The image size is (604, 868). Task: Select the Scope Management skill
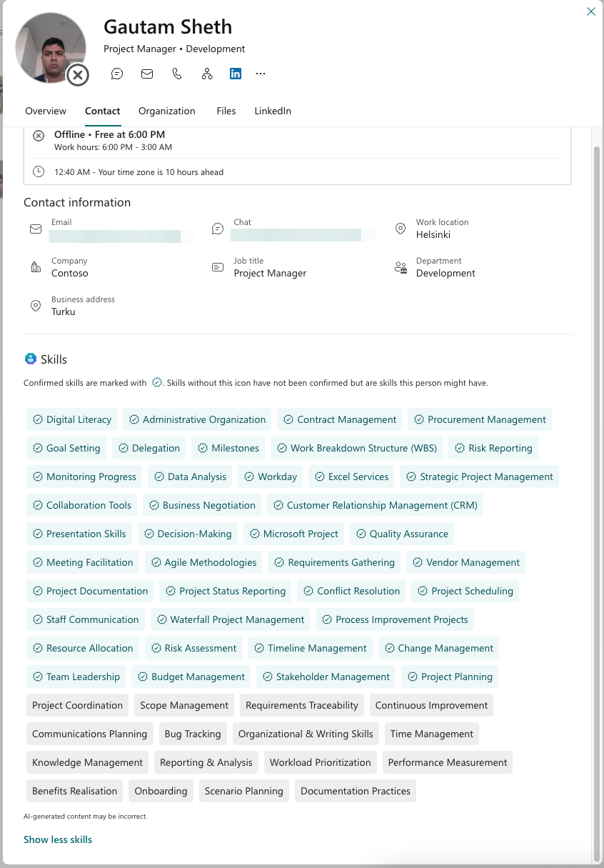[x=184, y=705]
